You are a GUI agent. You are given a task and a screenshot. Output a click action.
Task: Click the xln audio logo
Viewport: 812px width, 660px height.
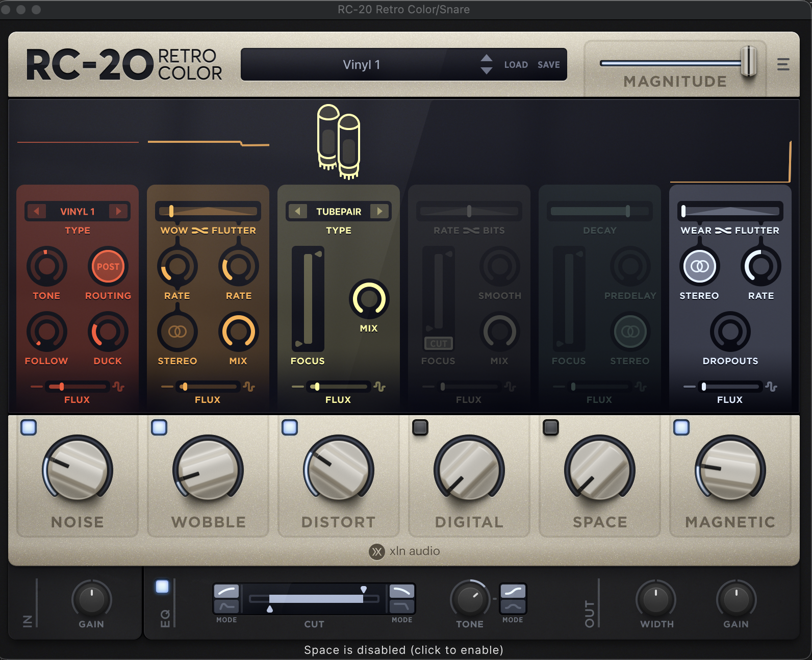404,551
